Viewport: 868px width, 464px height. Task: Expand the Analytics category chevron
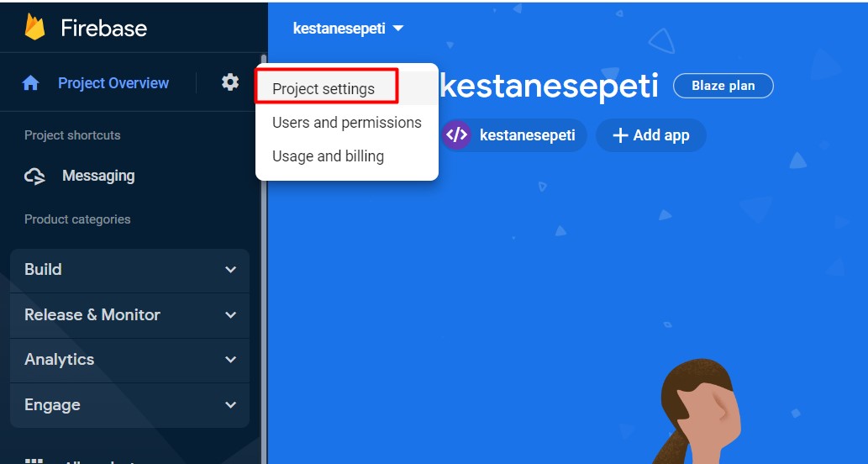231,360
